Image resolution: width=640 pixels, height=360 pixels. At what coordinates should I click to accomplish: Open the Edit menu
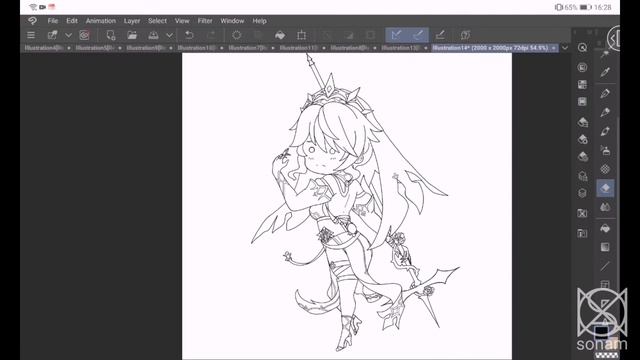[72, 21]
